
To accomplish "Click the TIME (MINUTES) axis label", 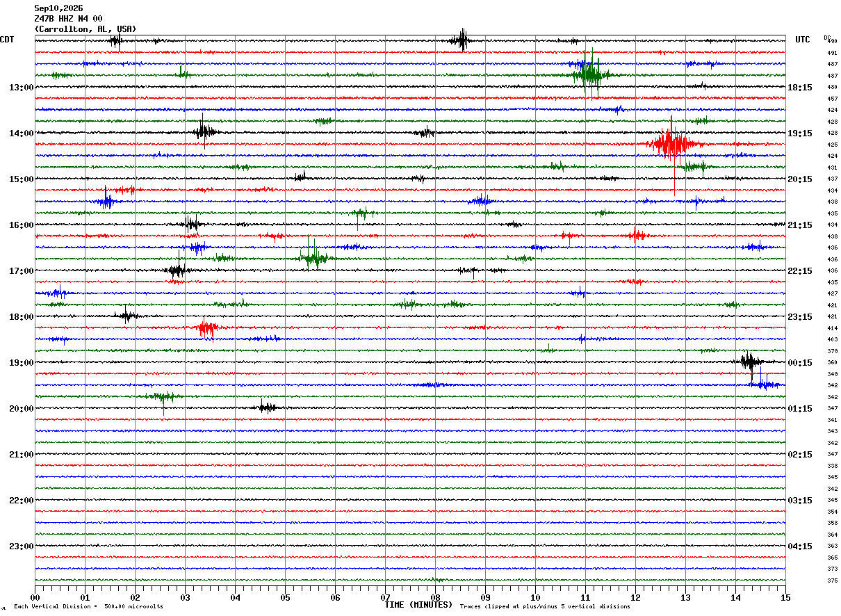I will pyautogui.click(x=418, y=605).
